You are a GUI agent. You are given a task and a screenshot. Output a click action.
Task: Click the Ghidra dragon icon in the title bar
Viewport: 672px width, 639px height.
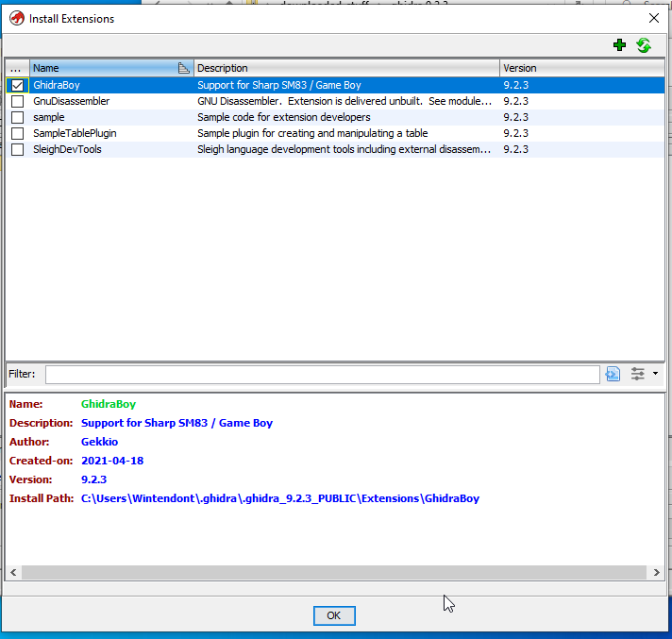click(x=15, y=17)
